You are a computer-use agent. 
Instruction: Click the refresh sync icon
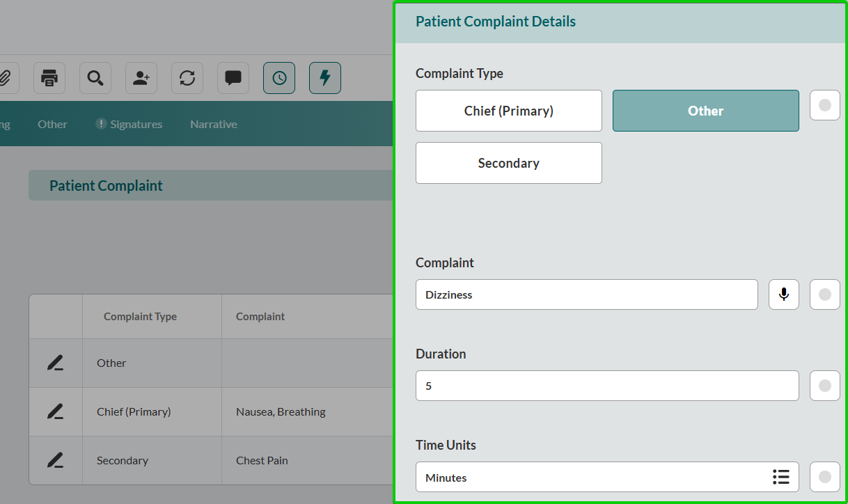187,78
